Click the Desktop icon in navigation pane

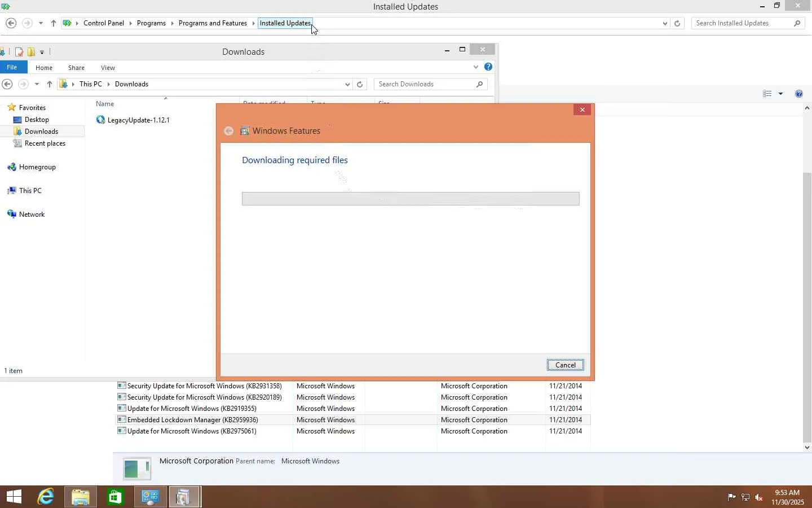tap(17, 120)
